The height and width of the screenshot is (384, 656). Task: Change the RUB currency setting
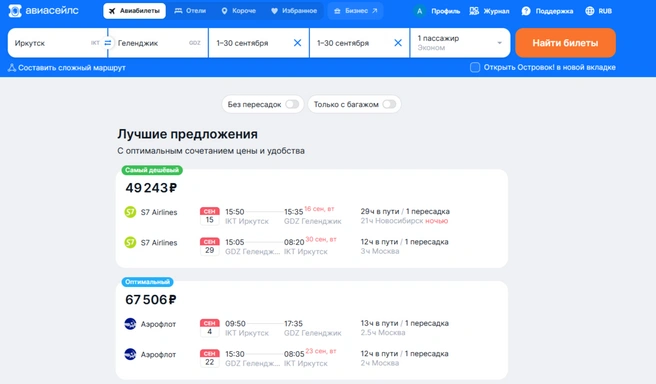605,11
